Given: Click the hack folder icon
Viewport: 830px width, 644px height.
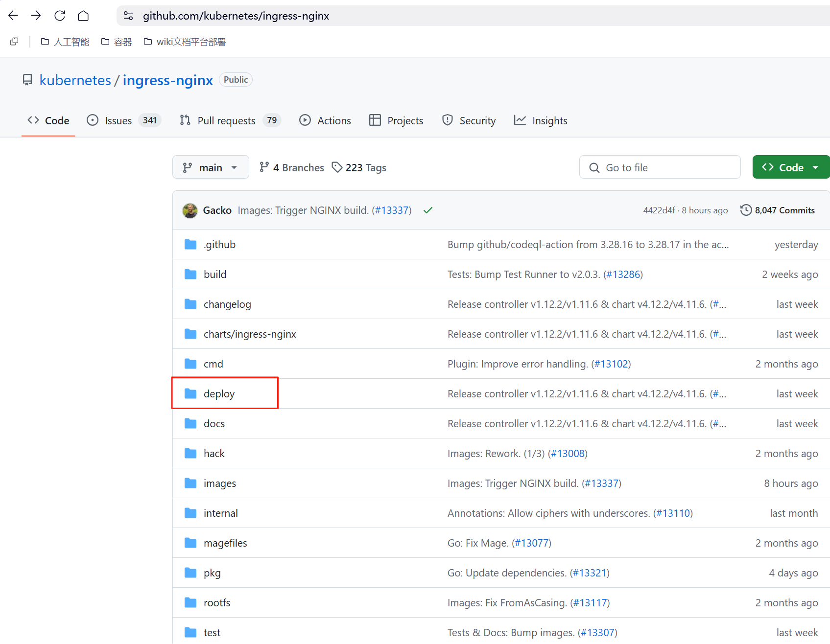Looking at the screenshot, I should [190, 453].
